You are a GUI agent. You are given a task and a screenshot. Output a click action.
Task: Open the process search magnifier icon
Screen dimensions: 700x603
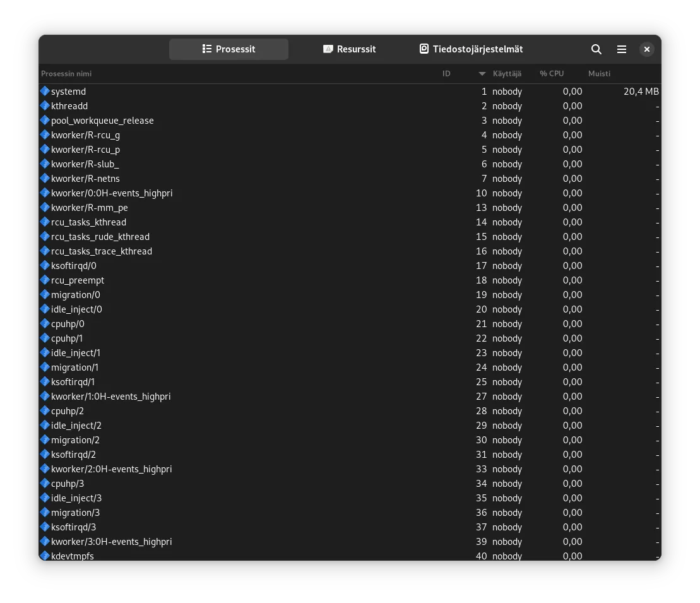[596, 49]
